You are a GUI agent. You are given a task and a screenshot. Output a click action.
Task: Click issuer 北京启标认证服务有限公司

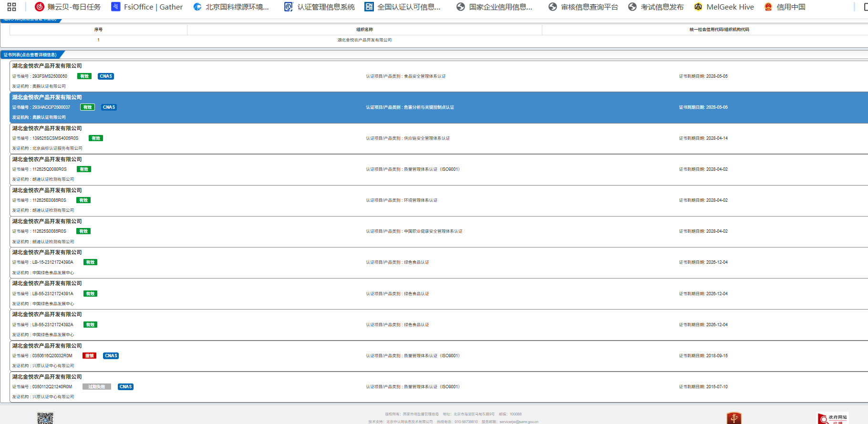pos(57,148)
